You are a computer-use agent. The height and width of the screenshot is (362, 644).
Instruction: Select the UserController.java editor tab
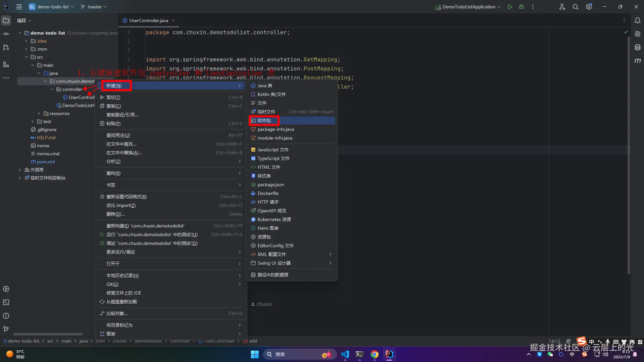point(148,20)
